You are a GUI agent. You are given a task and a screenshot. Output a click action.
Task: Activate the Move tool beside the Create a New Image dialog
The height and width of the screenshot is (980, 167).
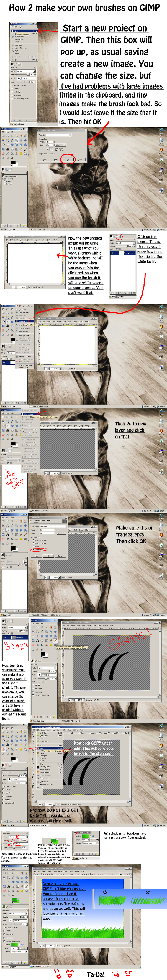(25, 140)
